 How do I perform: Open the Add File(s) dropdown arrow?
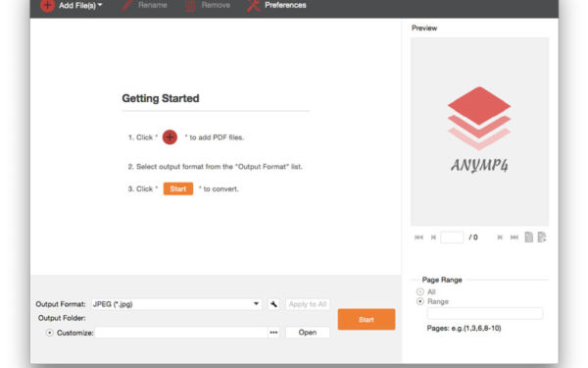coord(100,5)
